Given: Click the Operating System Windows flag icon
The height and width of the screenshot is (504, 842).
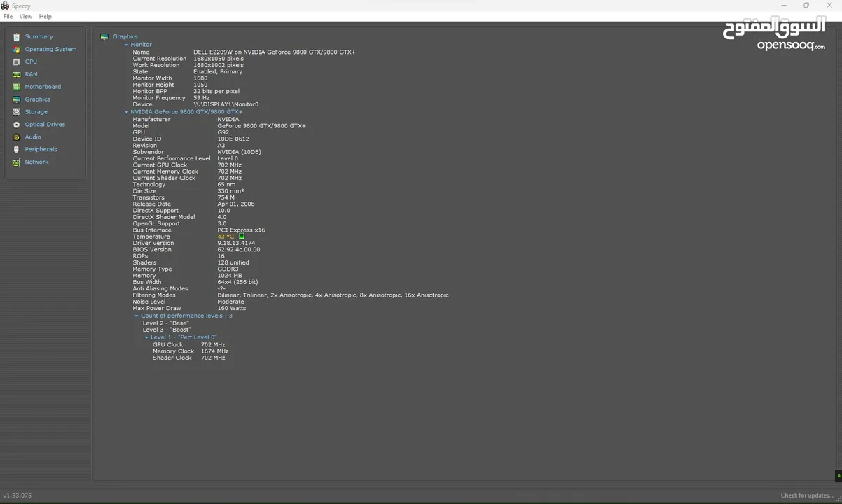Looking at the screenshot, I should (17, 50).
